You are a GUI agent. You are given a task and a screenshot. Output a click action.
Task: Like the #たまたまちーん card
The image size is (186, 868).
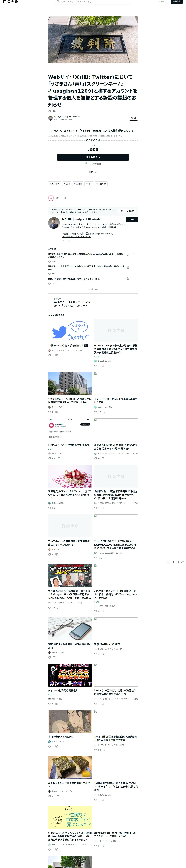[x=50, y=412]
